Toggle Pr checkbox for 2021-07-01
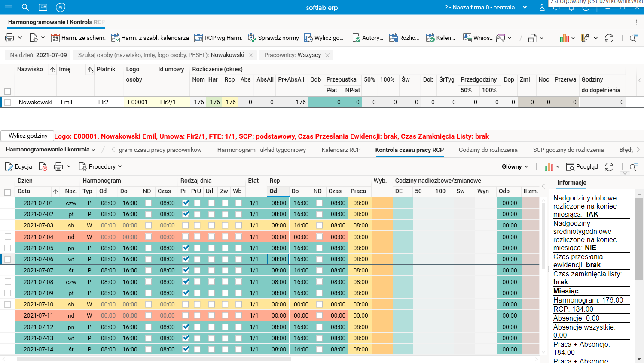Screen dimensions: 644x363 [186, 203]
